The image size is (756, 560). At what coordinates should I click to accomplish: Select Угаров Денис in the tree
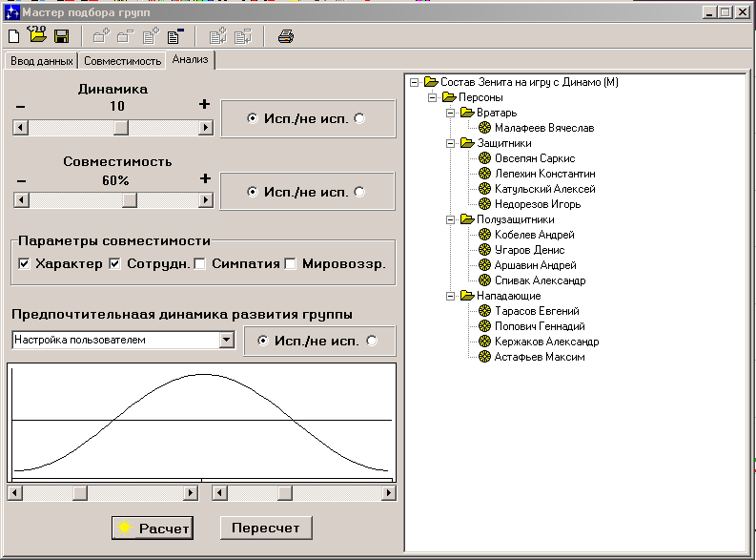pos(529,250)
